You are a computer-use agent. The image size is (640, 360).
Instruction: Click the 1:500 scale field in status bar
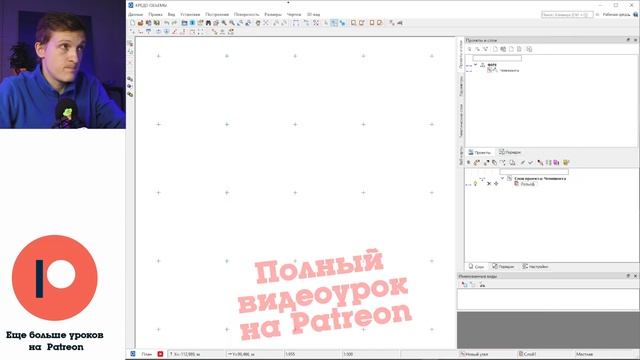[371, 354]
